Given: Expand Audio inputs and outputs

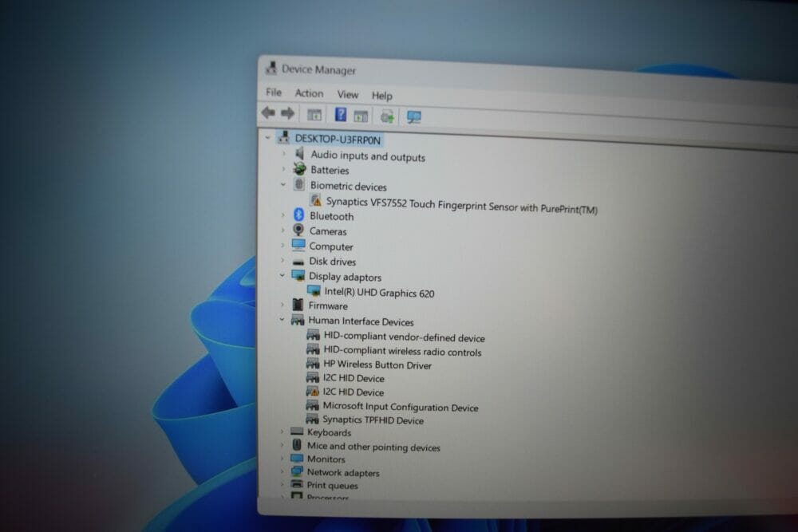Looking at the screenshot, I should click(284, 153).
